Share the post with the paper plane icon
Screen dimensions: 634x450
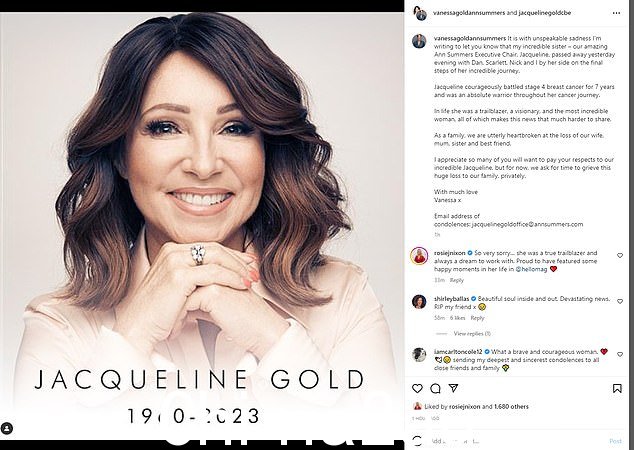pos(453,388)
